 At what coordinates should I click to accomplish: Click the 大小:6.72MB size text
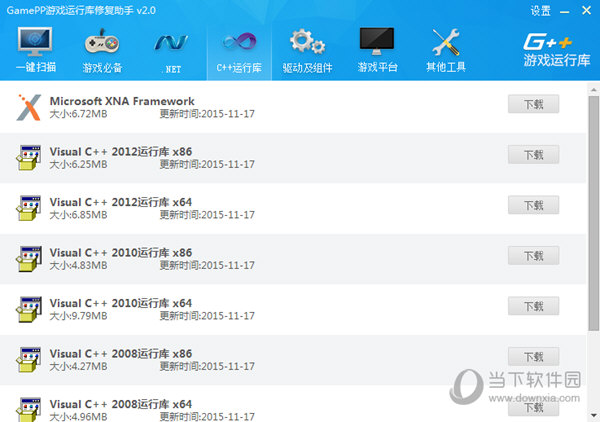pyautogui.click(x=78, y=114)
